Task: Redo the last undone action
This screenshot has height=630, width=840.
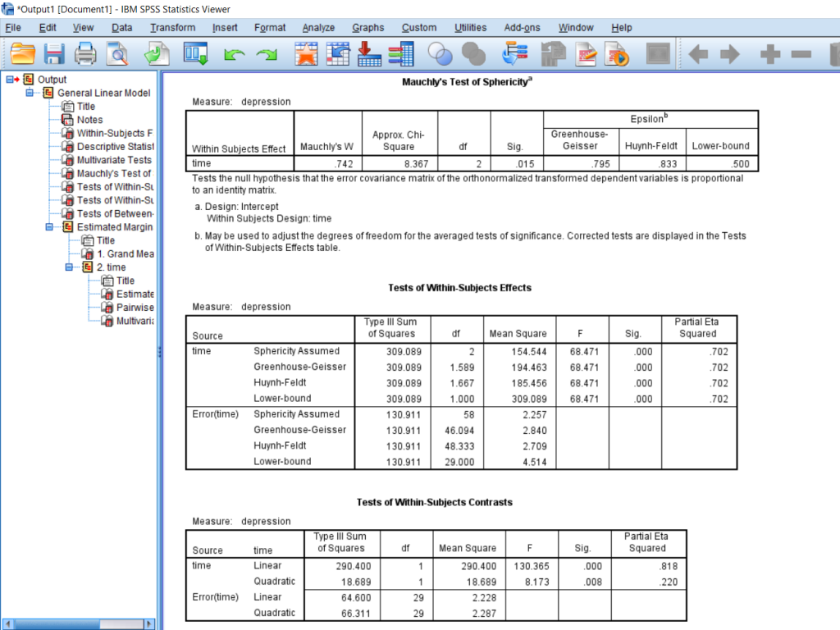Action: point(265,53)
